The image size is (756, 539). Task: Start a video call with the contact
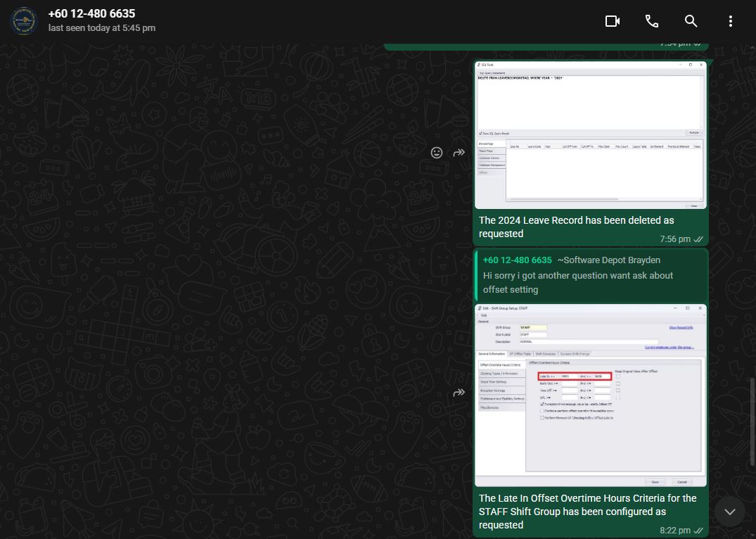[613, 20]
